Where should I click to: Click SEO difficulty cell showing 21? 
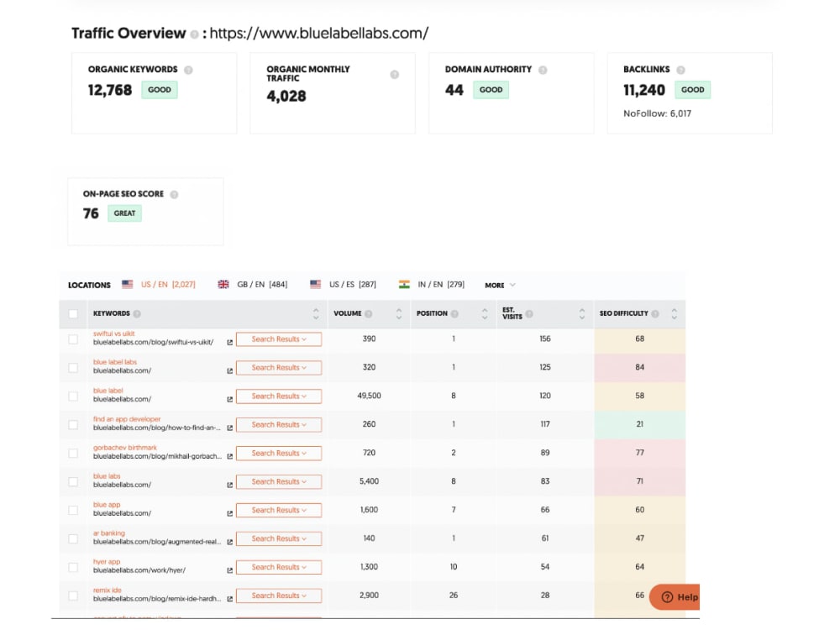(639, 424)
